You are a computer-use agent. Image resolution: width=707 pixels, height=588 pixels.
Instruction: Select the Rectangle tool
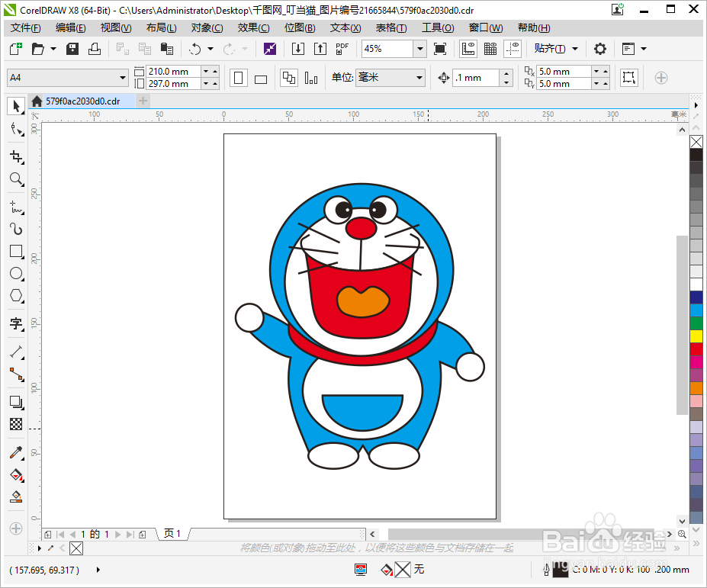coord(16,251)
